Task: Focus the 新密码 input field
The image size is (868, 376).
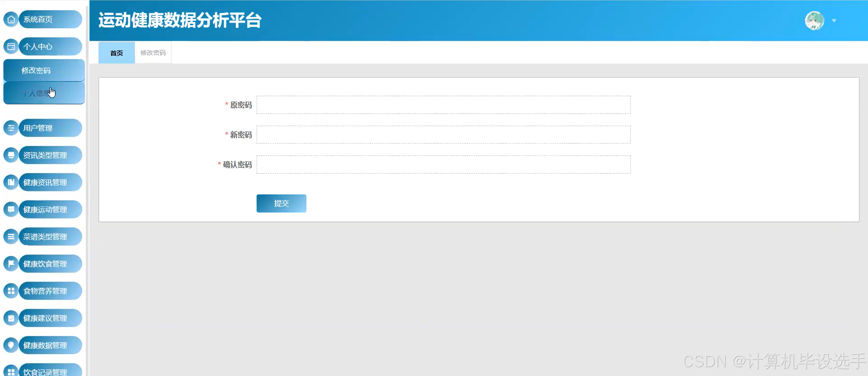Action: 443,135
